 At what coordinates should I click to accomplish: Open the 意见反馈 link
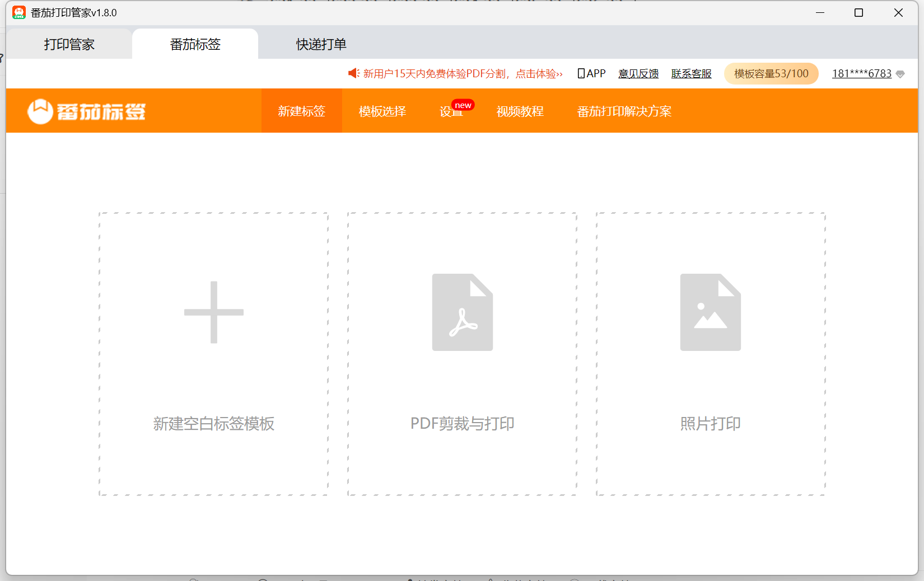(x=638, y=73)
